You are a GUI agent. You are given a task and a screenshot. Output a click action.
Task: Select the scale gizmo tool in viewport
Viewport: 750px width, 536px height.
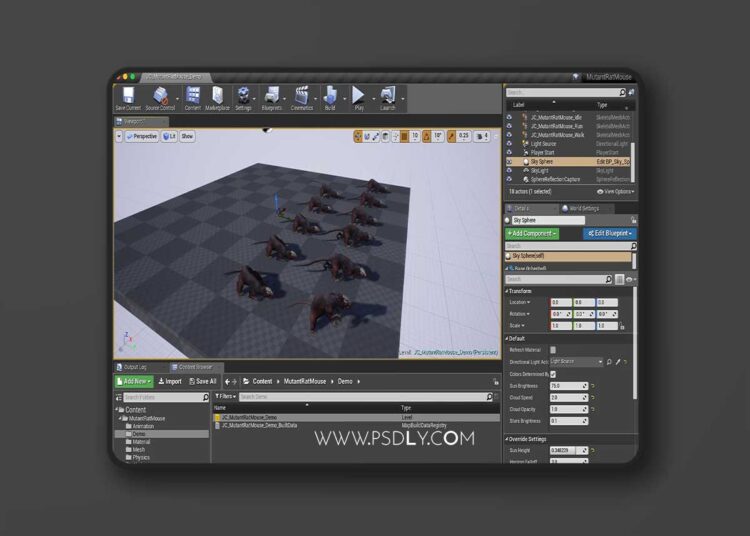376,137
